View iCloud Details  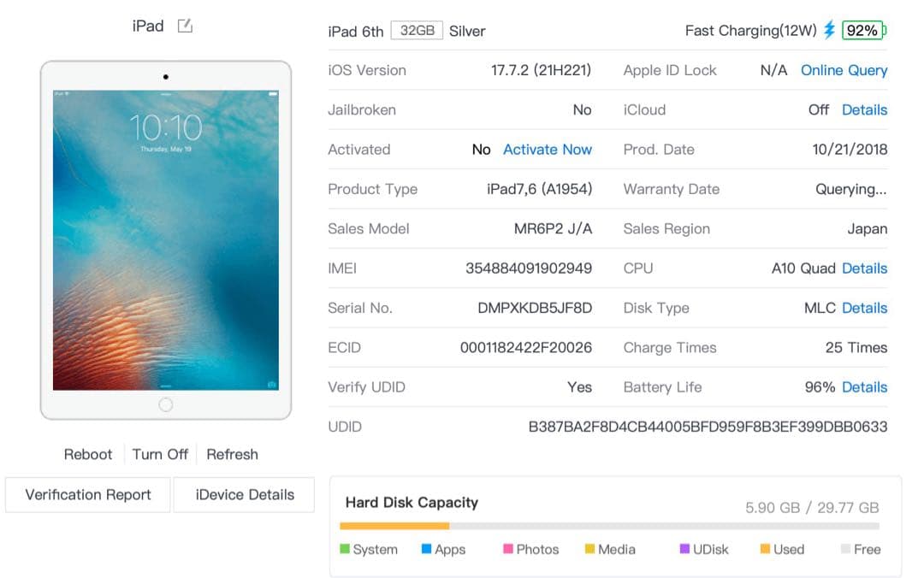[864, 109]
